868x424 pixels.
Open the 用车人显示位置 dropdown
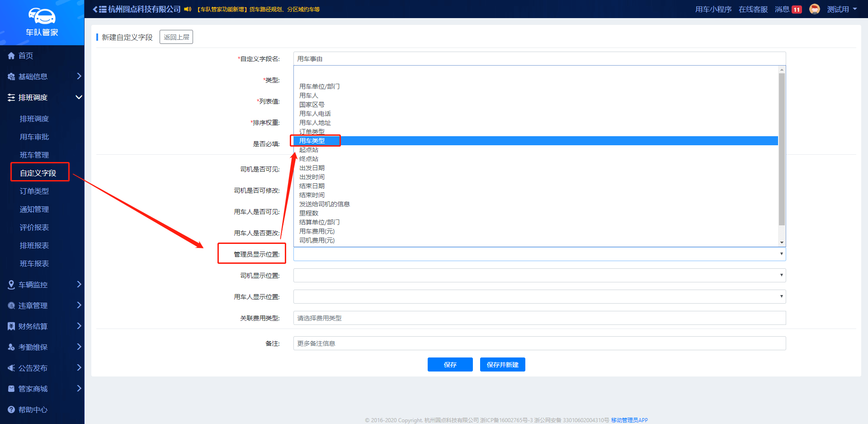click(539, 296)
